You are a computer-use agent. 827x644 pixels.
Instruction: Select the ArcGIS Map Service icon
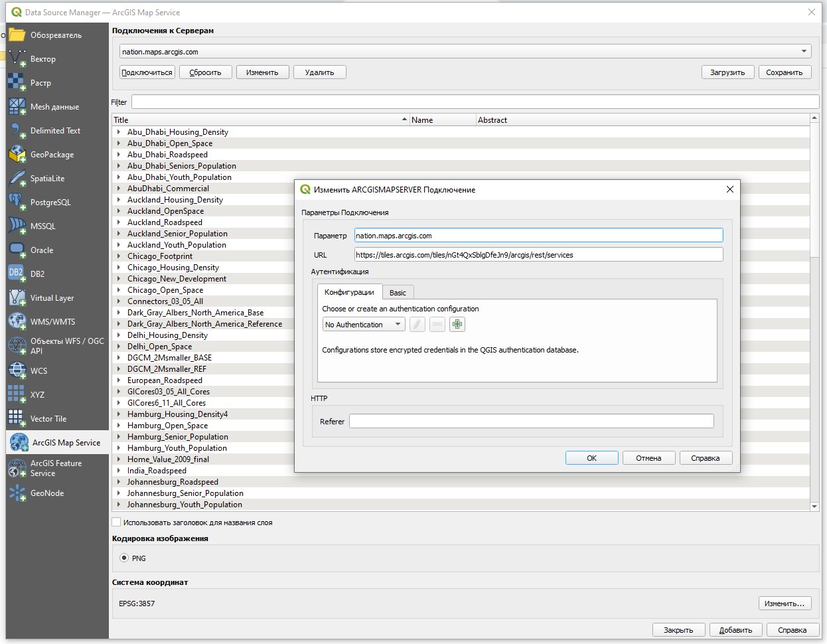click(x=19, y=442)
